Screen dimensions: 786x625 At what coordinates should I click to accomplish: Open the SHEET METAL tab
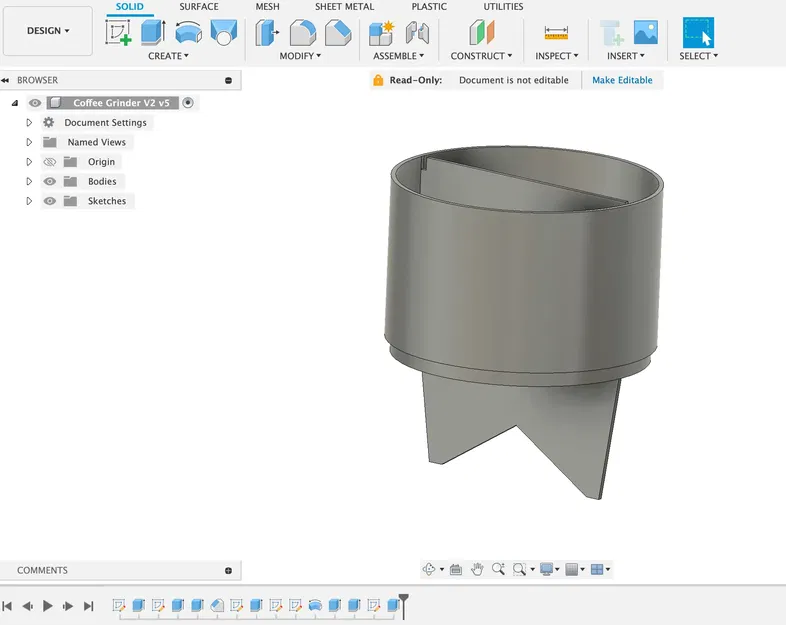[x=344, y=7]
